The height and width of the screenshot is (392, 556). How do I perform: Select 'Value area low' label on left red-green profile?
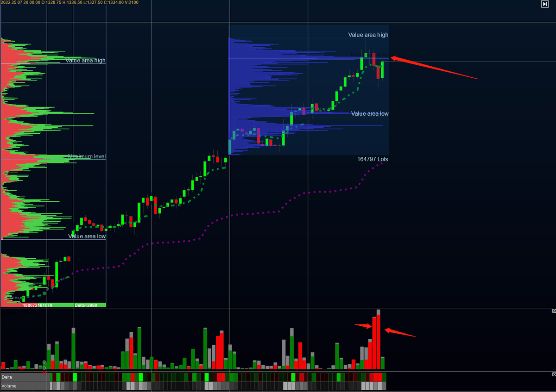[x=87, y=236]
